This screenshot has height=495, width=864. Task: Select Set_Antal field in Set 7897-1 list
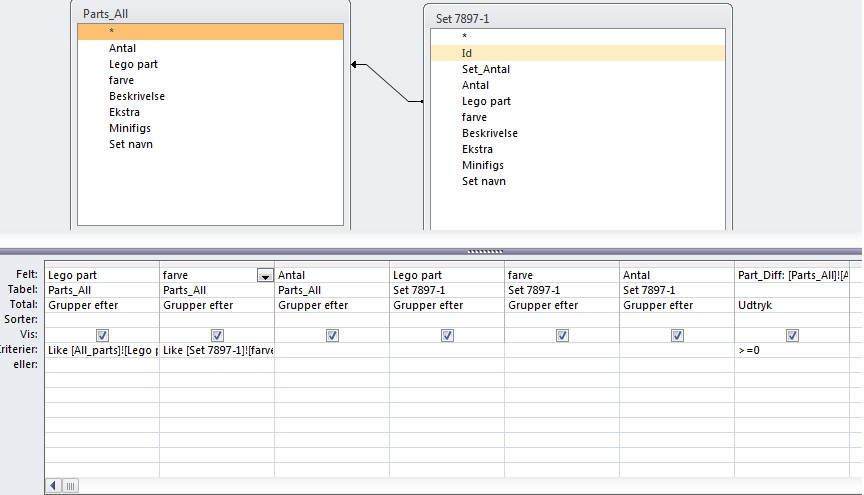[486, 69]
